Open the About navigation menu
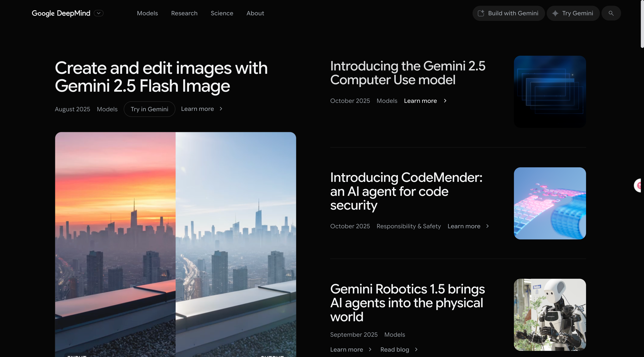644x357 pixels. [x=255, y=13]
